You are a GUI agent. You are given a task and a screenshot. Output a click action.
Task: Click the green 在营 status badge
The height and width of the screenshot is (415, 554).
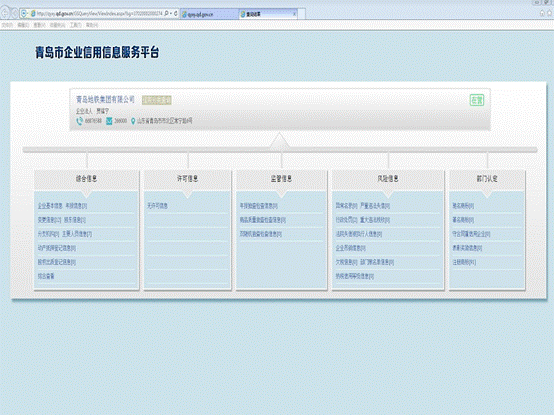point(477,100)
